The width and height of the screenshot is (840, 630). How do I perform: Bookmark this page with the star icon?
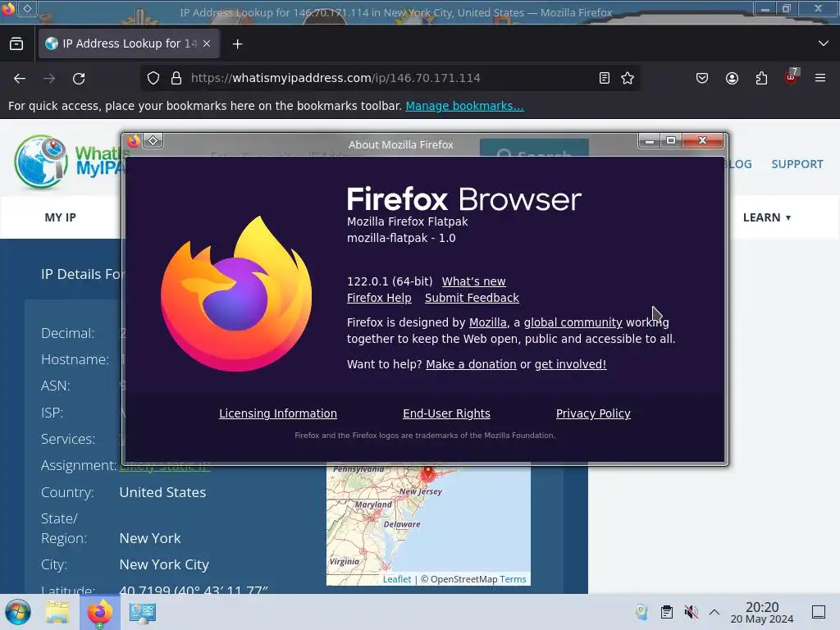click(x=628, y=78)
